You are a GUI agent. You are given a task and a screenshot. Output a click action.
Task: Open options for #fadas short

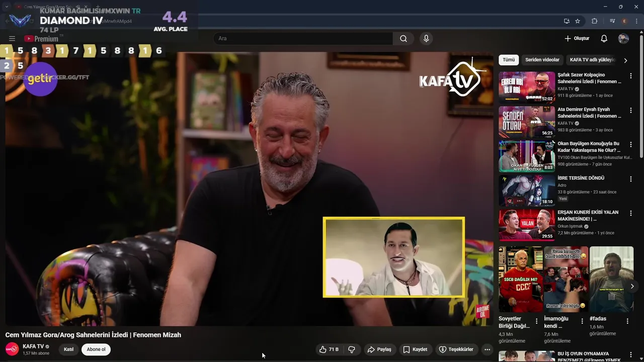tap(627, 321)
